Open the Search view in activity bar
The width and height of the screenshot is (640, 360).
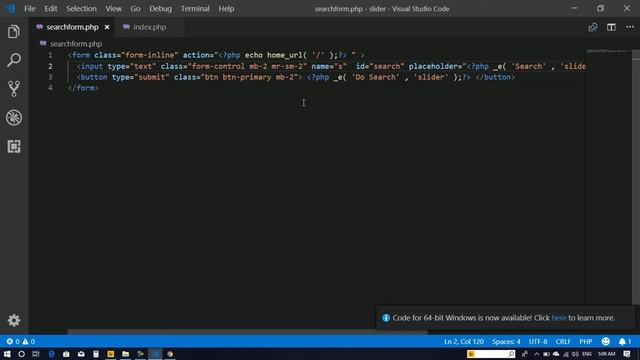pos(13,60)
